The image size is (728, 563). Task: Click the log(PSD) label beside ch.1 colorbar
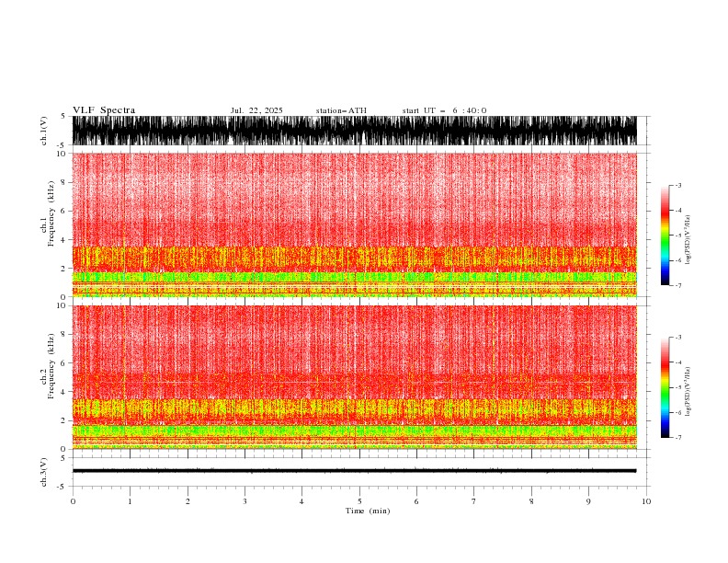point(688,240)
